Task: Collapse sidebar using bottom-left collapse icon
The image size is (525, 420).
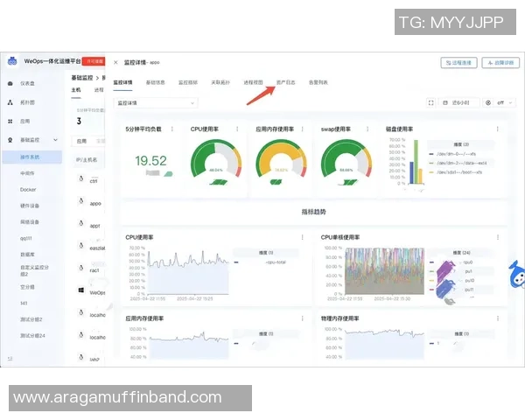Action: (x=10, y=359)
